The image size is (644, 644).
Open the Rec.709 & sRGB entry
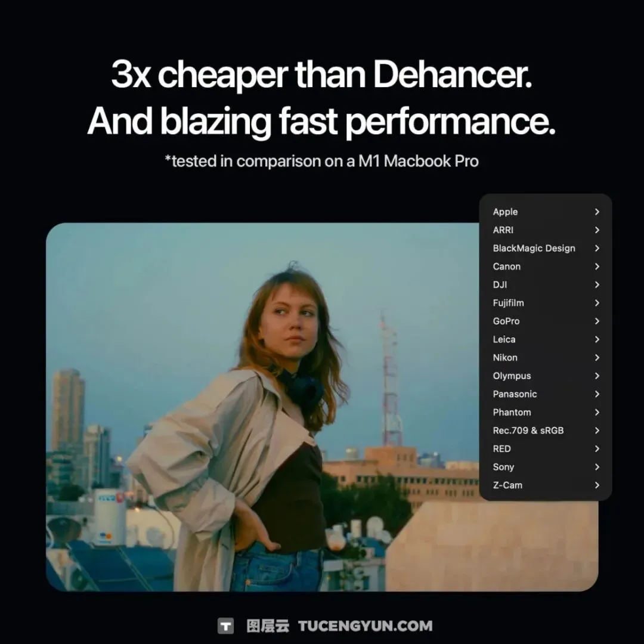(x=546, y=431)
